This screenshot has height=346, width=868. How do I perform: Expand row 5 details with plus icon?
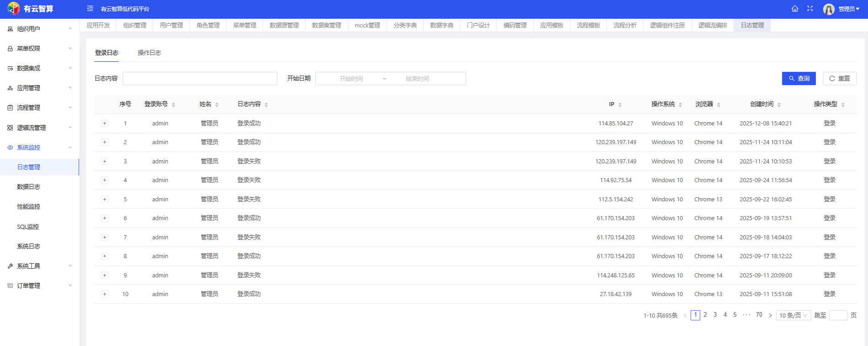tap(105, 200)
